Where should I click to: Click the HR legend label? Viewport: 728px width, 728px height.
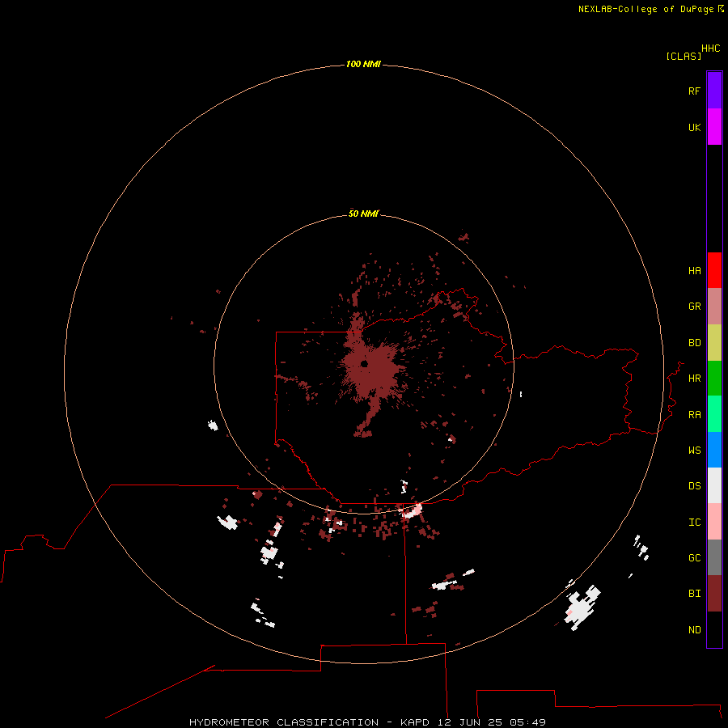coord(694,379)
